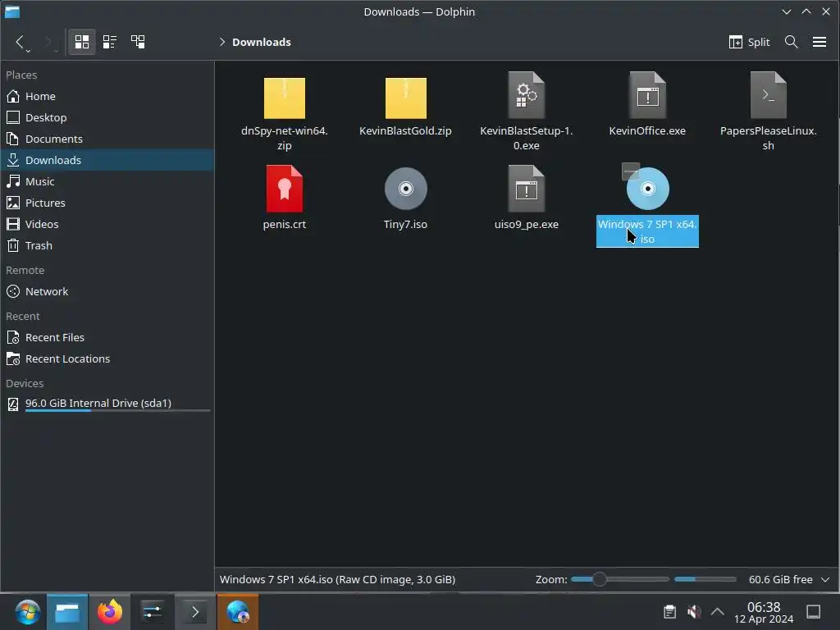Image resolution: width=840 pixels, height=630 pixels.
Task: Open Home in Places panel
Action: click(107, 96)
